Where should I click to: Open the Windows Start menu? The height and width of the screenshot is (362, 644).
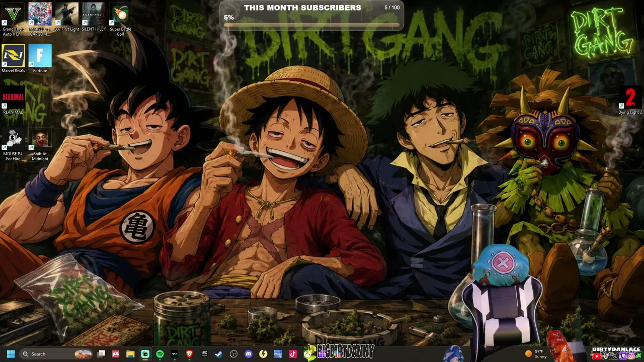(11, 354)
